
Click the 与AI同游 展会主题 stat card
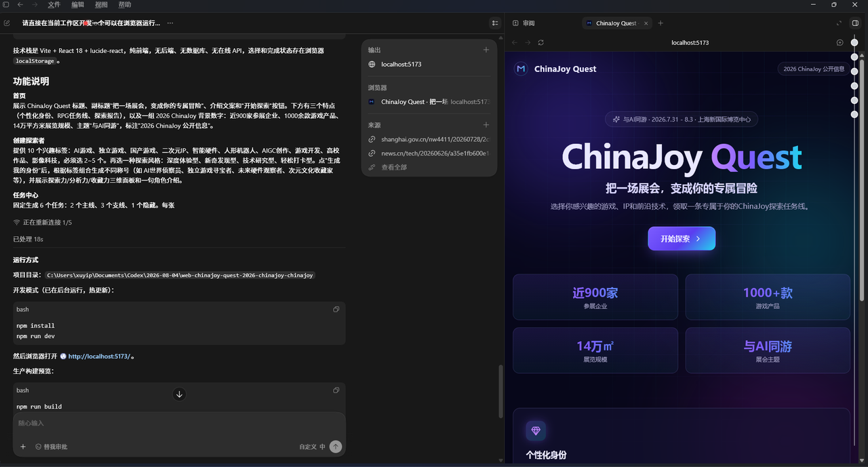point(768,350)
